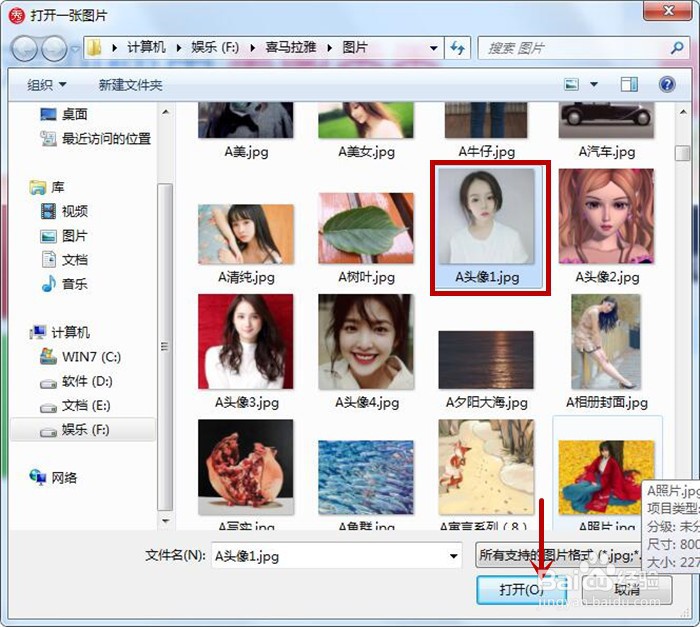This screenshot has width=700, height=627.
Task: Click the 打开(O) button
Action: tap(521, 590)
